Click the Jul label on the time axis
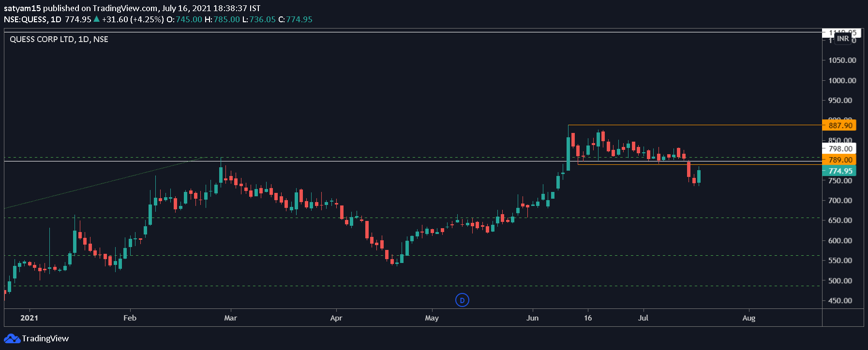This screenshot has height=350, width=868. coord(643,318)
